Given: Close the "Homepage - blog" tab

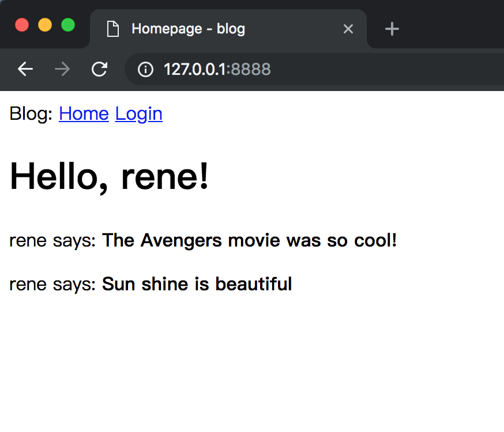Looking at the screenshot, I should [348, 29].
